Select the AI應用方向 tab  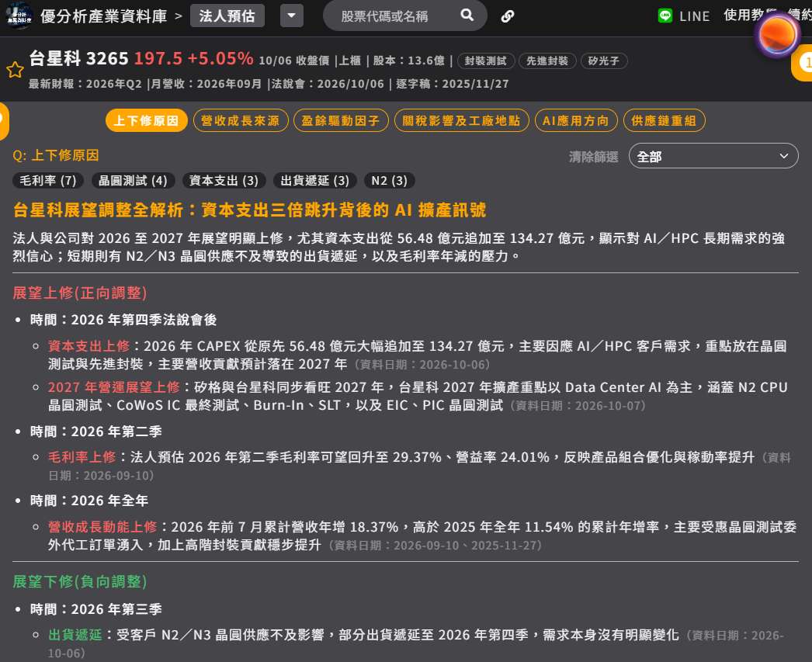[x=576, y=120]
